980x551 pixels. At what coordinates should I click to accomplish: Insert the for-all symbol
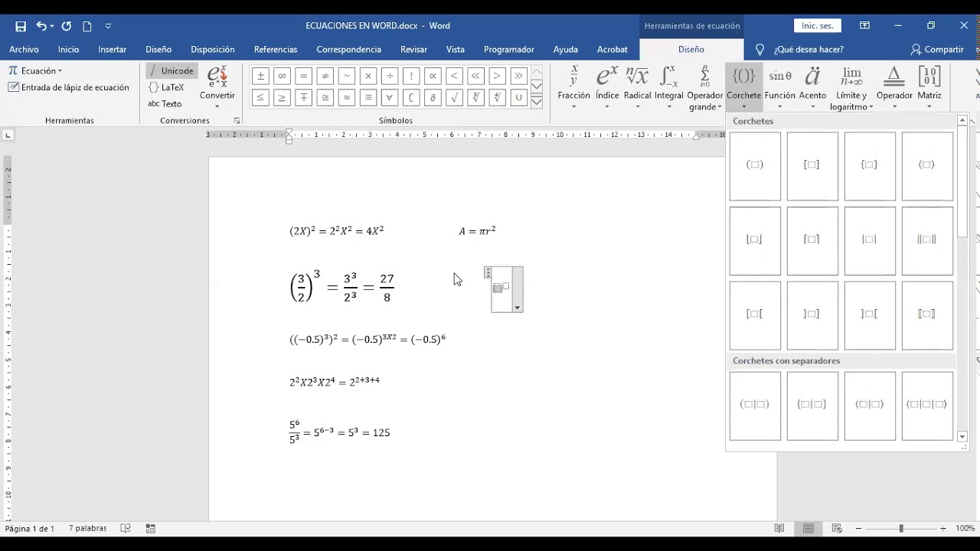[390, 97]
